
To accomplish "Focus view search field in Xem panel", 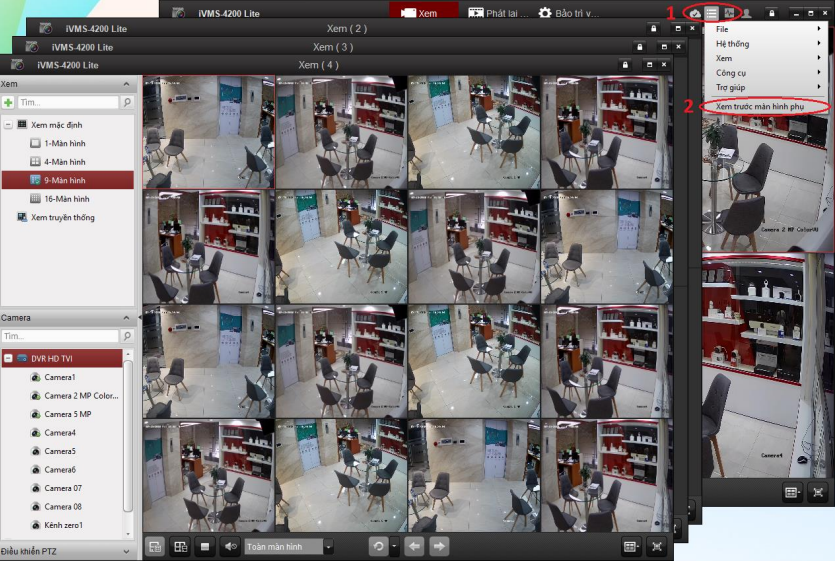I will pos(68,102).
